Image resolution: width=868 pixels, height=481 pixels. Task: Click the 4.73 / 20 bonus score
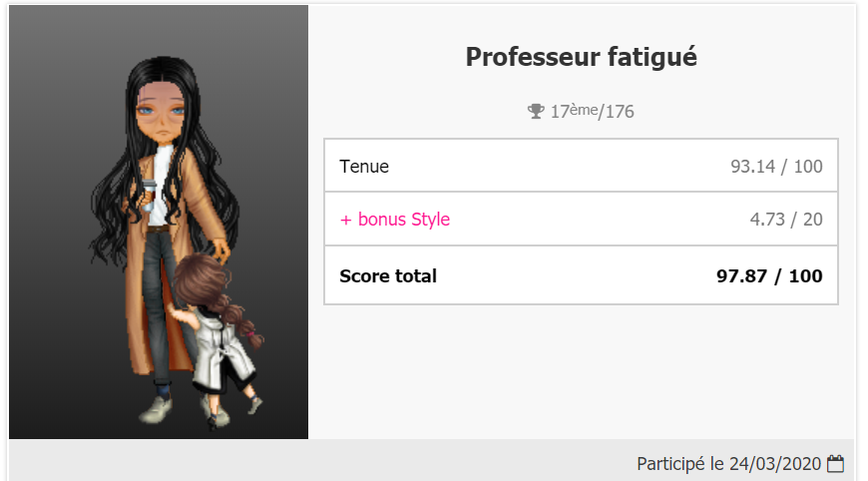point(786,220)
